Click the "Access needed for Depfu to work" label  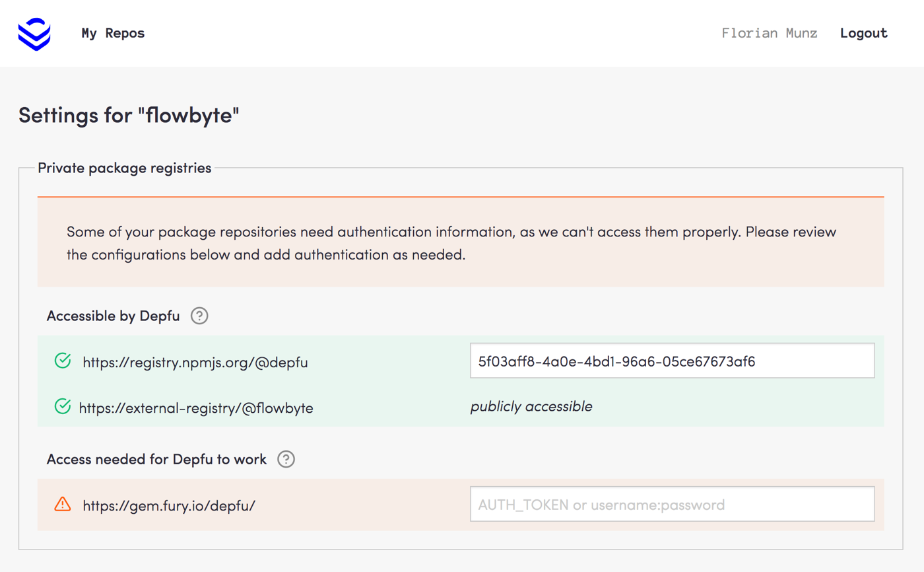156,459
